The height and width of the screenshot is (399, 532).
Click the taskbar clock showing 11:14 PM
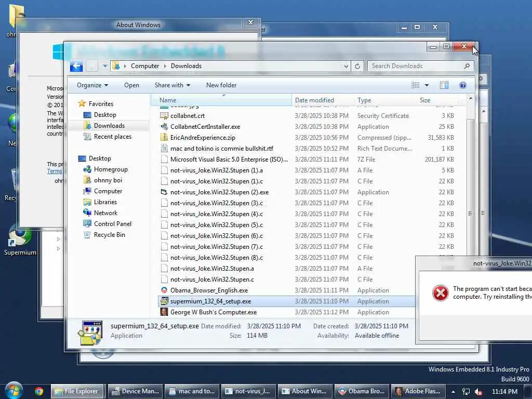click(x=504, y=392)
